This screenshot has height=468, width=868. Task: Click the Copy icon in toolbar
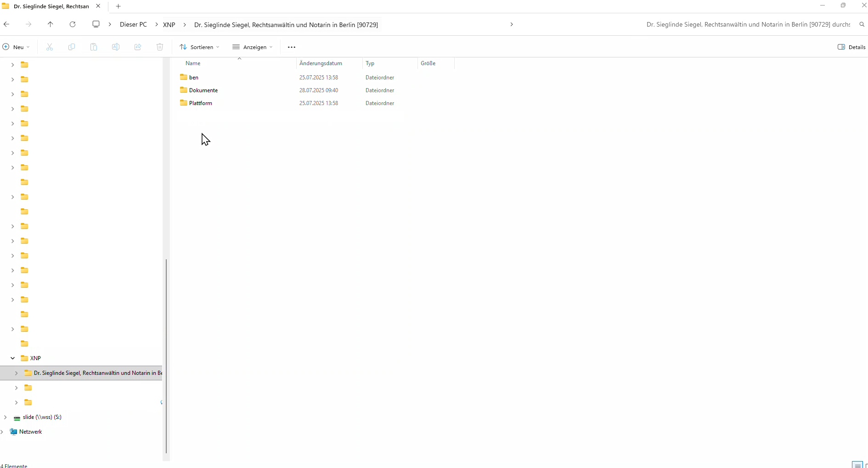tap(72, 47)
